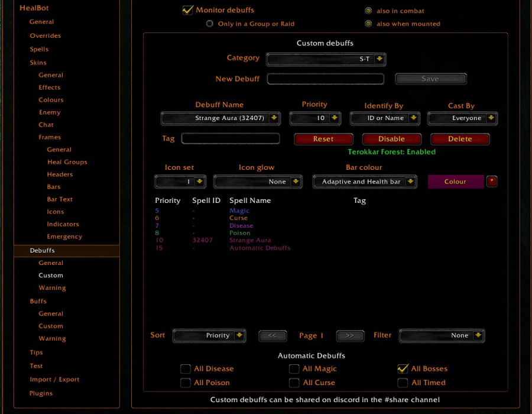Go to the previous page with << button
Viewport: 532px width, 414px height.
click(x=273, y=335)
